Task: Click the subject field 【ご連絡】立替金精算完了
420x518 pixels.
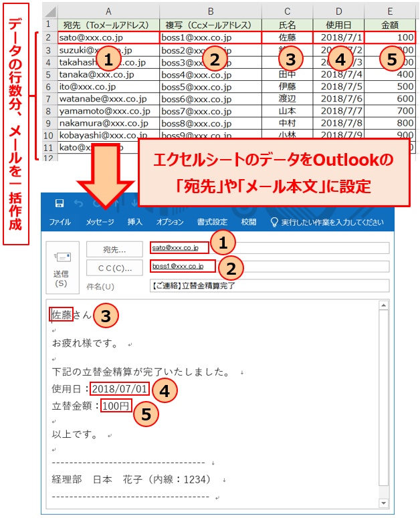Action: 270,286
